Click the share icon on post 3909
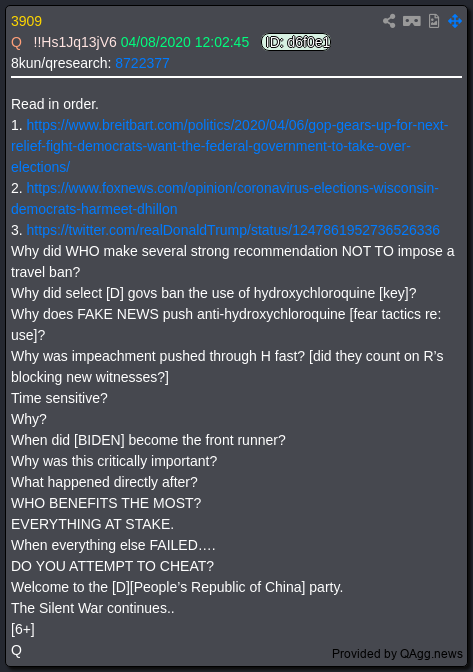473x672 pixels. coord(389,21)
